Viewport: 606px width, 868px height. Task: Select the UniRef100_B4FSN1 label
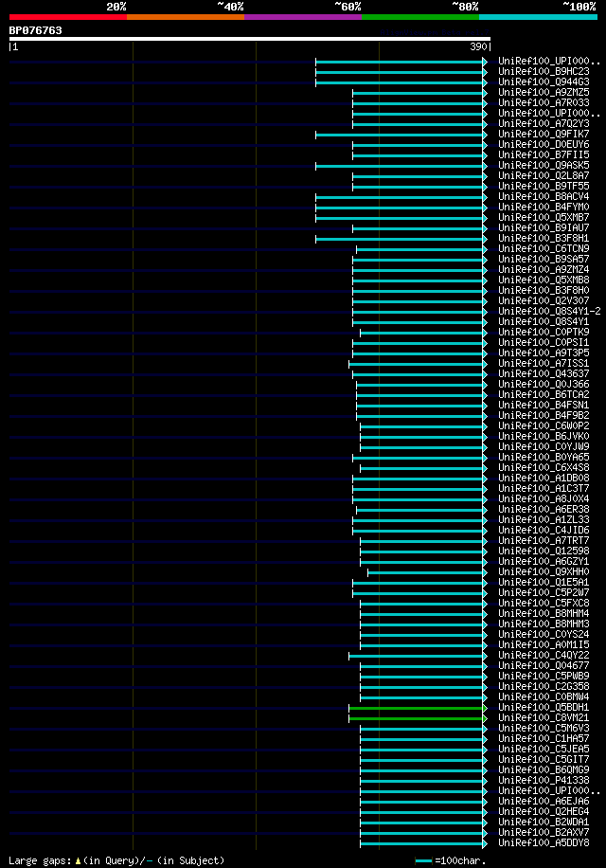[x=544, y=406]
